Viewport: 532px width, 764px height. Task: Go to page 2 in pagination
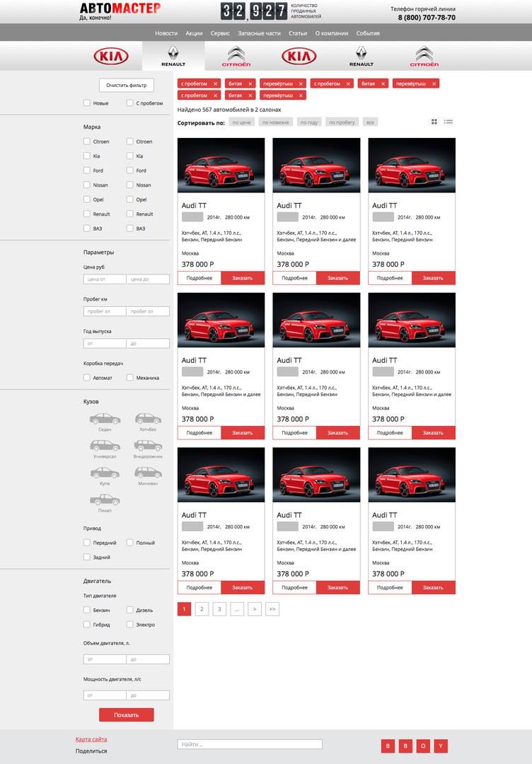(202, 609)
